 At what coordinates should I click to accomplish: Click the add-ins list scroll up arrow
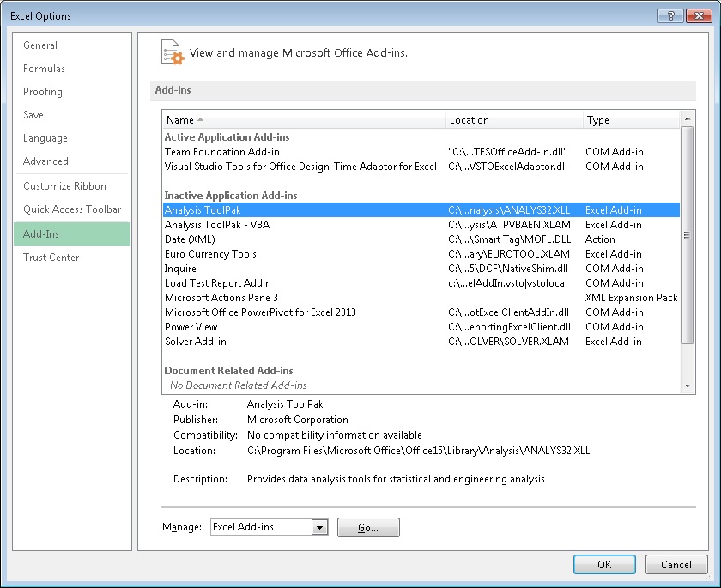688,118
